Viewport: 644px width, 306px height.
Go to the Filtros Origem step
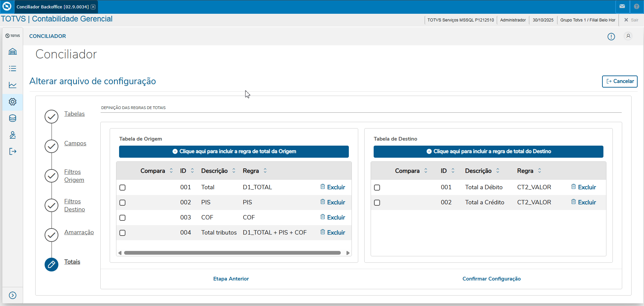(74, 176)
